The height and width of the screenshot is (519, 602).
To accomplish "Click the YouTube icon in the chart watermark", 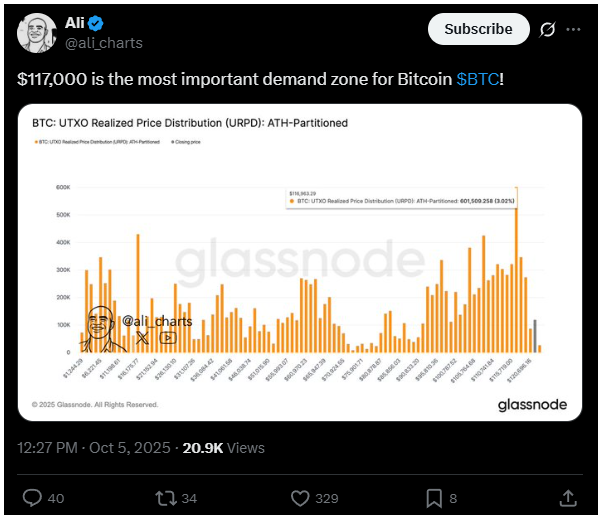I will pos(167,338).
